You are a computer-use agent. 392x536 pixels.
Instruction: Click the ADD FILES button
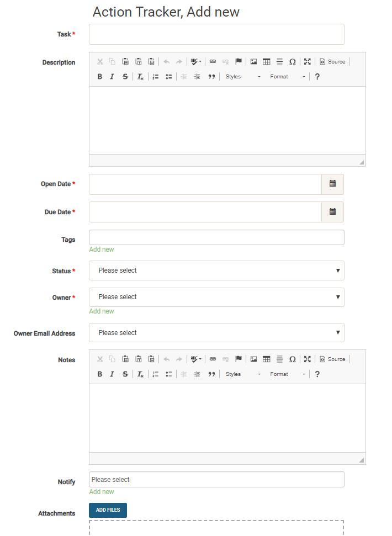pos(108,510)
